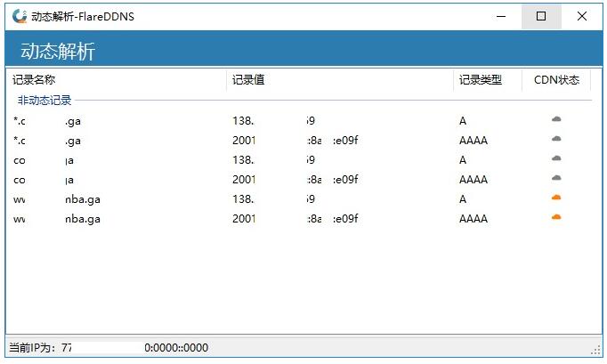Click orange cloud on the nba.ga AAAA row
607x364 pixels.
click(x=556, y=217)
